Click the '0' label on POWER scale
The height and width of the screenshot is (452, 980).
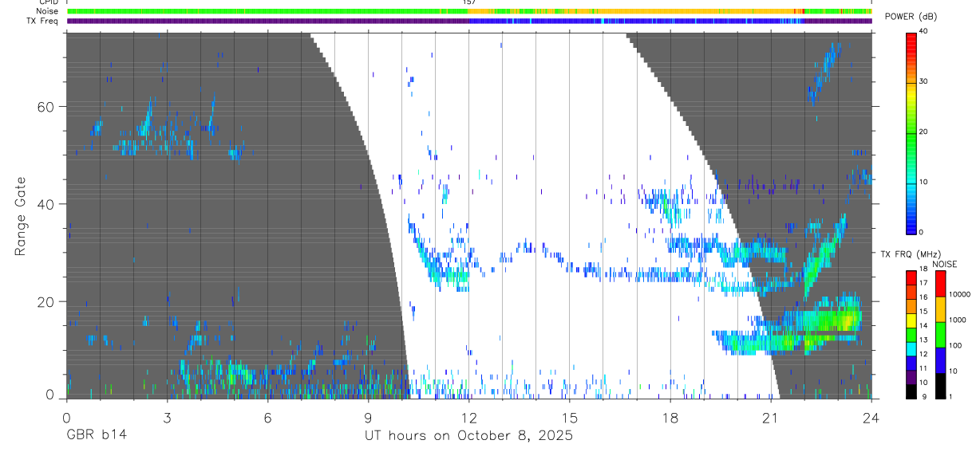click(x=922, y=232)
